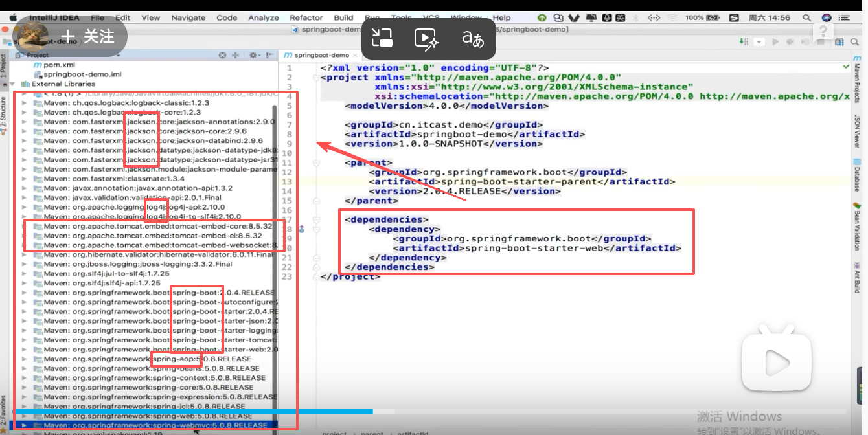Select the springboot-demo editor tab

[x=321, y=56]
